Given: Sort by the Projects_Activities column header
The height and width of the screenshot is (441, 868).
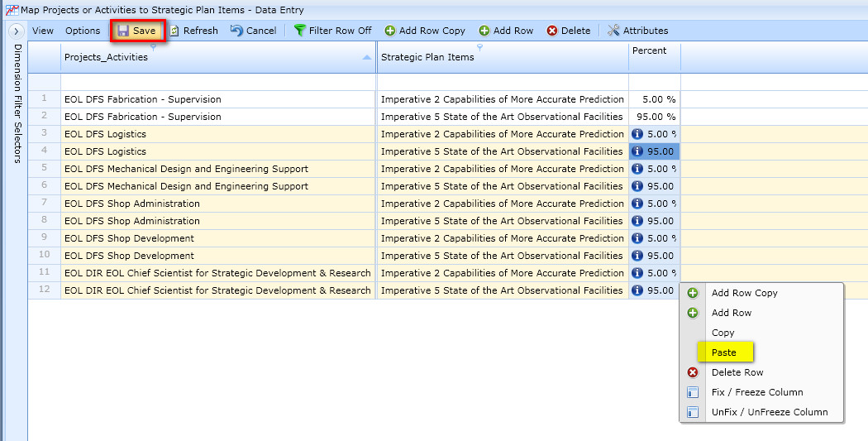Looking at the screenshot, I should 218,57.
